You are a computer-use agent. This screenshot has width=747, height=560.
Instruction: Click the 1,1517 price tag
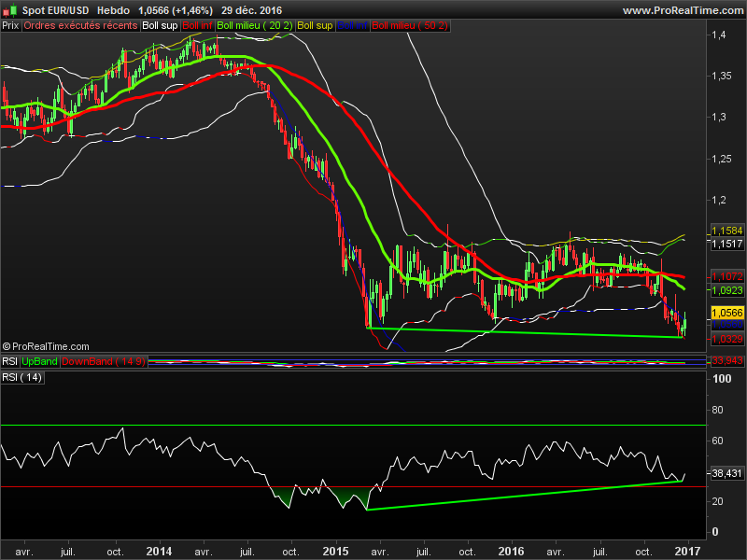[727, 244]
